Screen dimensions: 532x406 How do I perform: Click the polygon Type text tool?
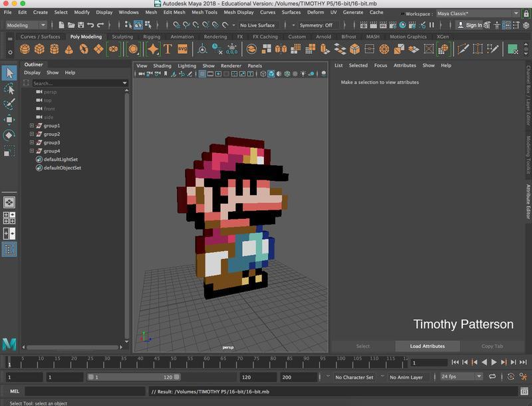[x=168, y=49]
